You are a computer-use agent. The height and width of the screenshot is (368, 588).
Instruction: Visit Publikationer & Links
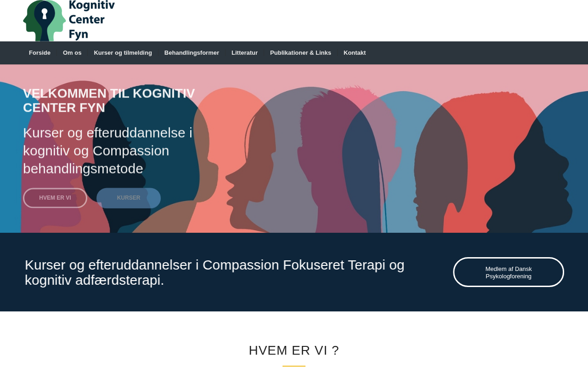coord(300,53)
